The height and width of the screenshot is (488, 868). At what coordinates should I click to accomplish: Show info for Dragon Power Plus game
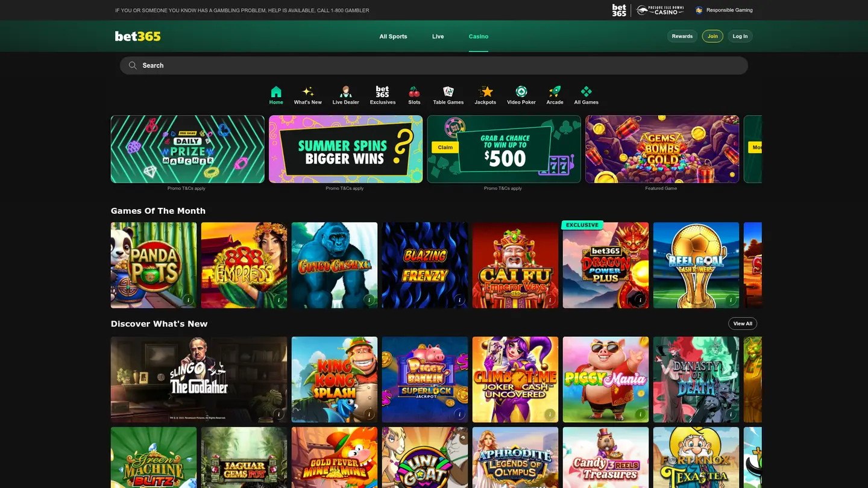[x=640, y=299]
